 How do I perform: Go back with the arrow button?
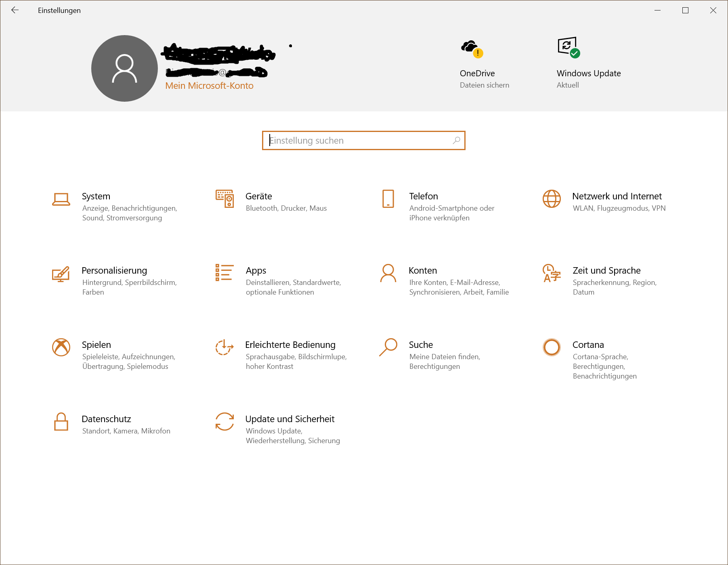point(15,10)
